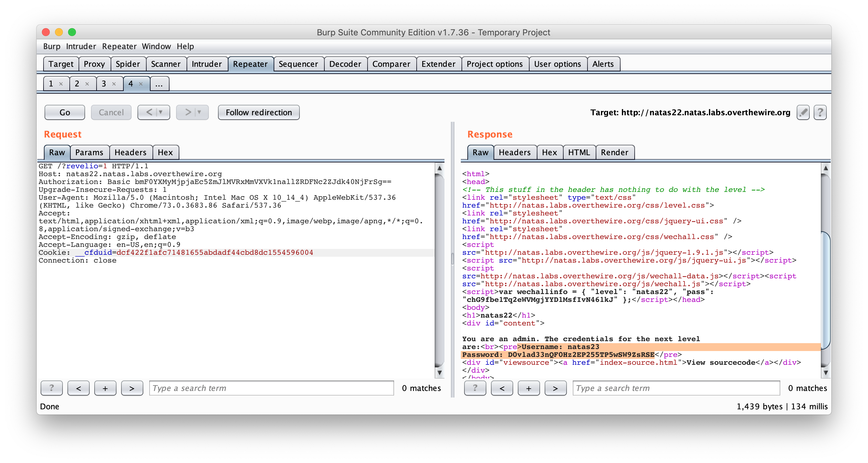Close repeater tab 1 with its x

coord(61,84)
